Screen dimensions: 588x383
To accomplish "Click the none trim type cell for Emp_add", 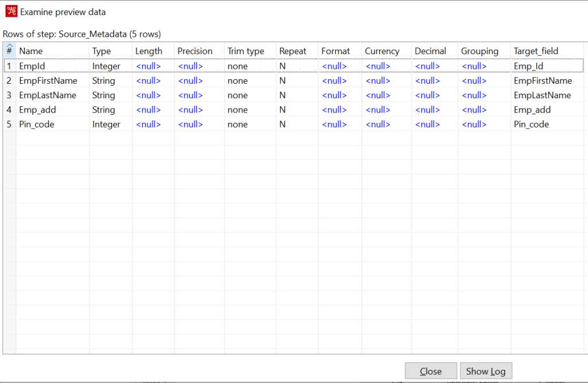I will (x=237, y=109).
